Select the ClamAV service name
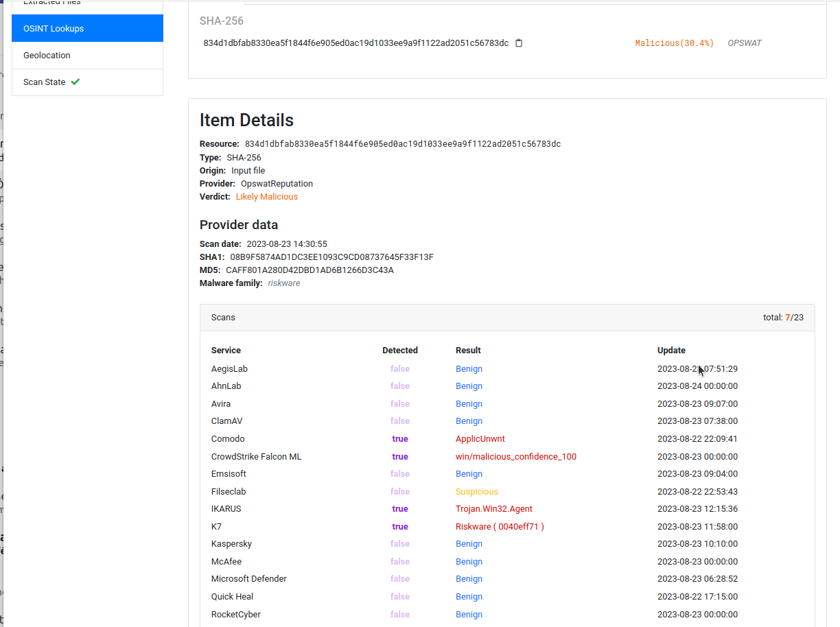This screenshot has height=627, width=840. click(226, 421)
